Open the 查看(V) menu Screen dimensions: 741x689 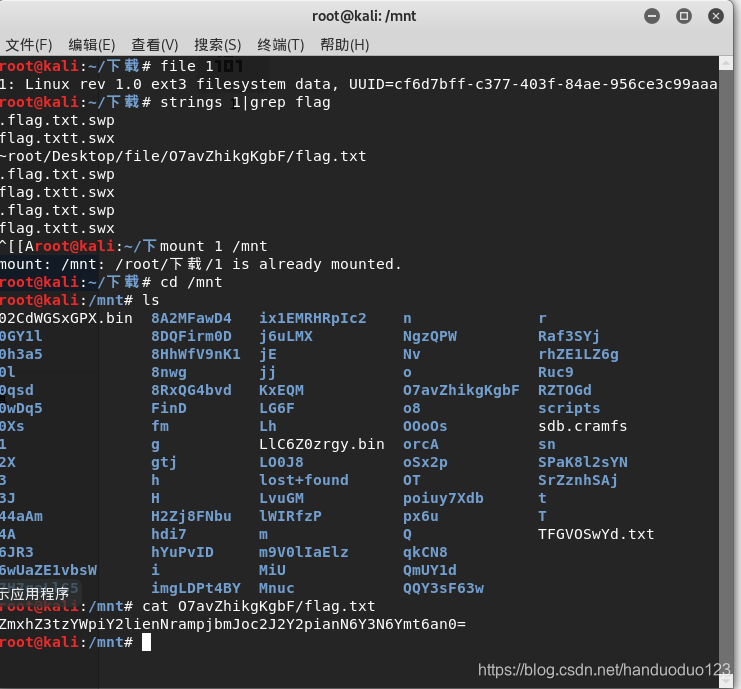[155, 45]
